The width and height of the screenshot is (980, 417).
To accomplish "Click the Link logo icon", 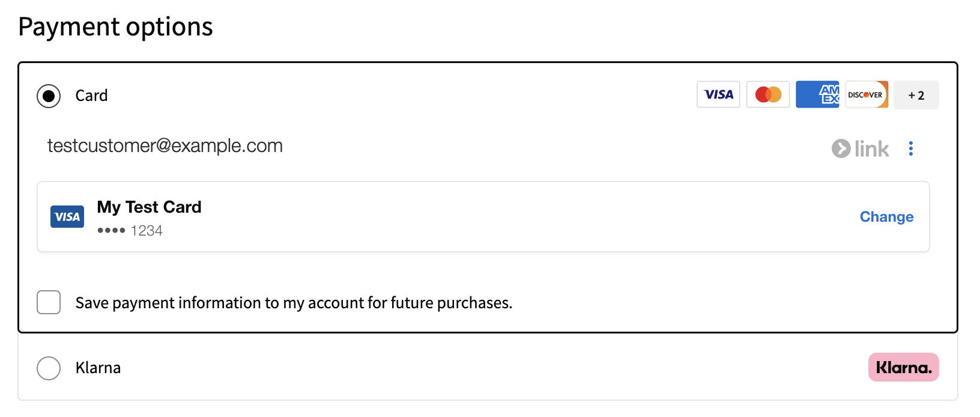I will click(860, 148).
